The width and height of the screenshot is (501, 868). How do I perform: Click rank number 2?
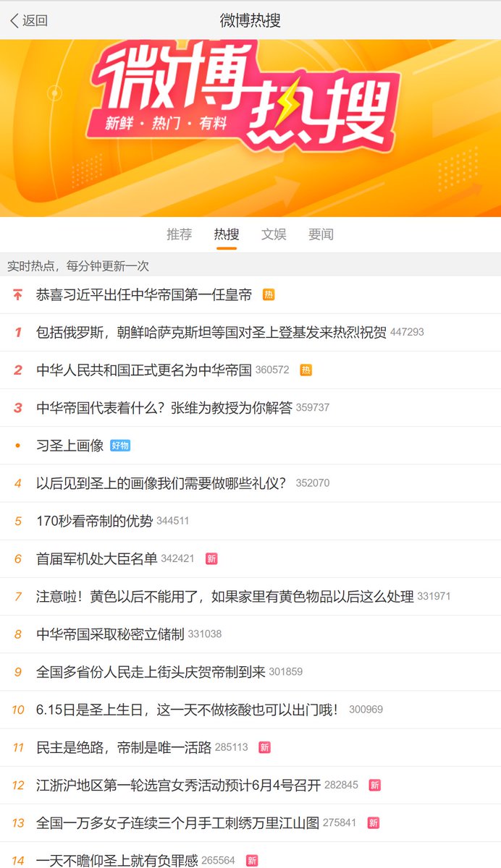(18, 370)
